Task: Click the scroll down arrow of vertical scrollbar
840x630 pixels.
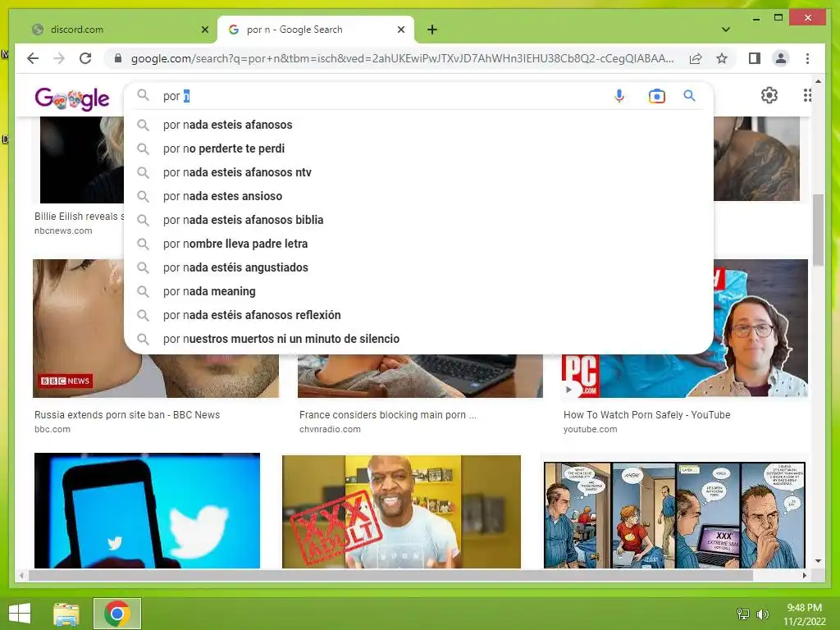Action: click(x=818, y=561)
